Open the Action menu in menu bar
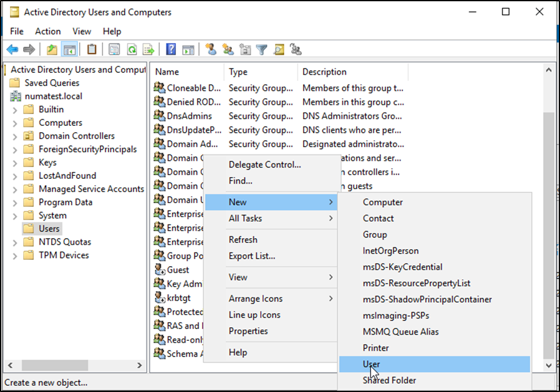This screenshot has height=392, width=560. click(x=48, y=31)
